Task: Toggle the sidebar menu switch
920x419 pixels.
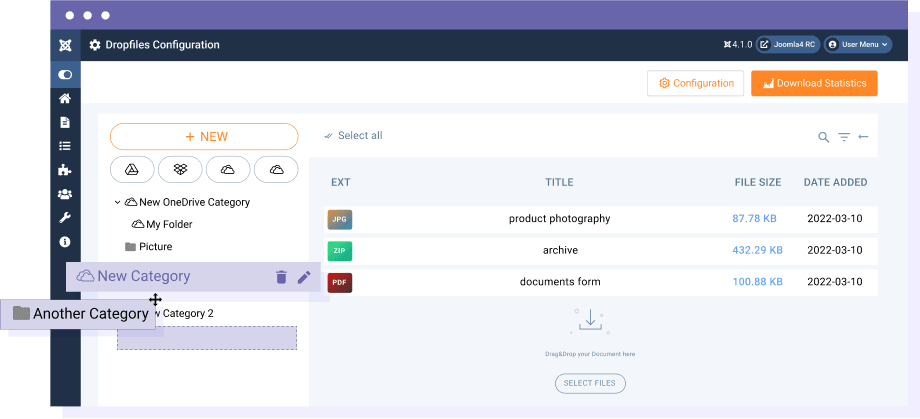Action: [x=65, y=75]
